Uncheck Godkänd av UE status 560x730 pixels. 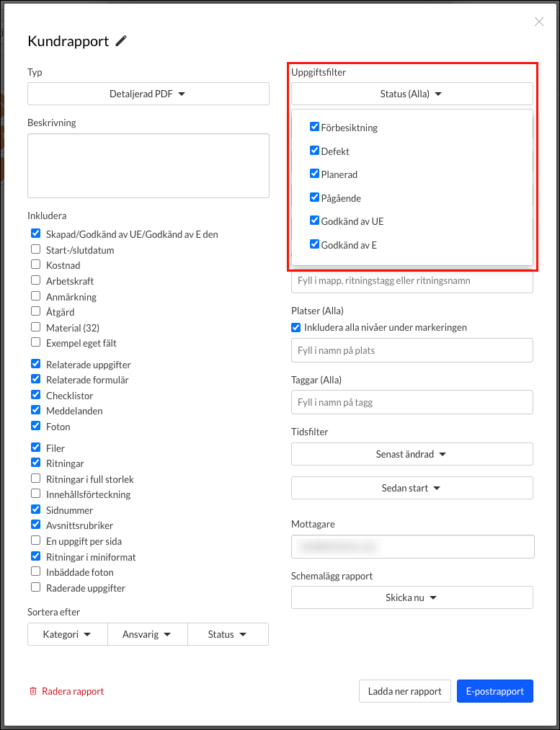tap(314, 221)
